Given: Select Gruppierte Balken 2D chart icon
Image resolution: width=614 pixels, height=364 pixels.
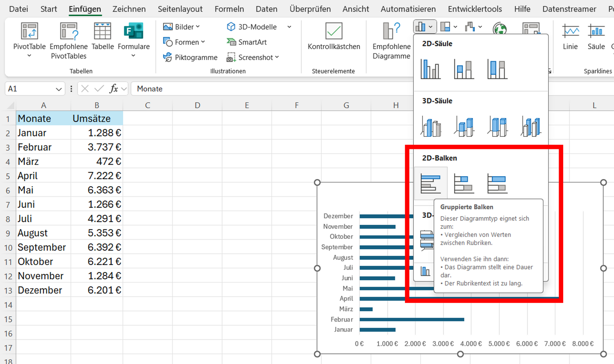Looking at the screenshot, I should pos(430,183).
